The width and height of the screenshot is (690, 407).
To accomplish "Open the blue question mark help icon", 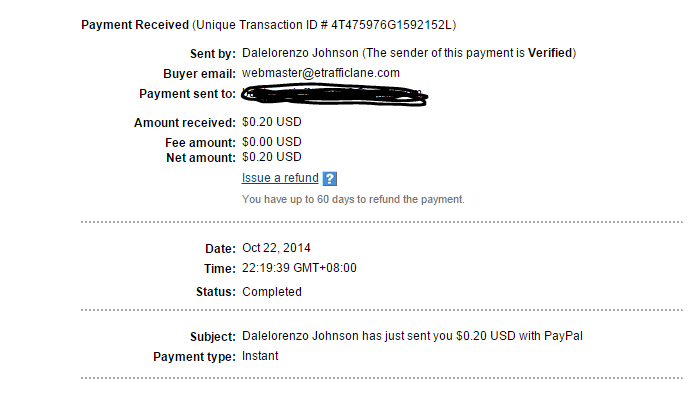I will (330, 179).
